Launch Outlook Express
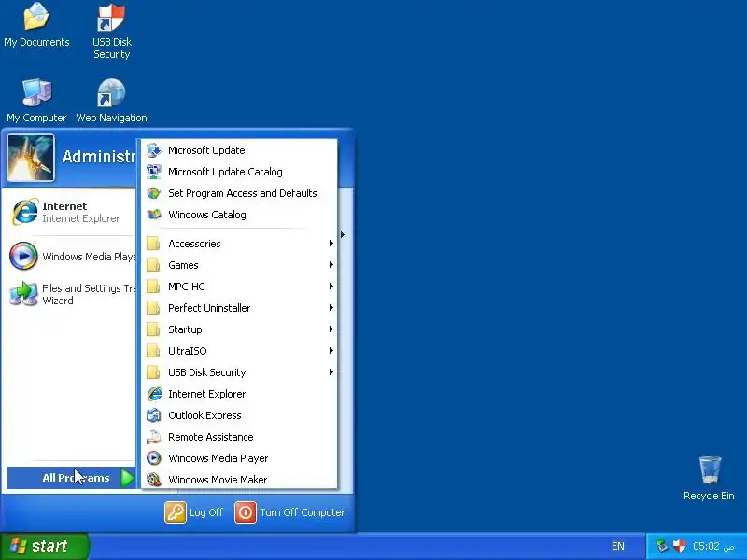The width and height of the screenshot is (747, 560). pos(239,414)
